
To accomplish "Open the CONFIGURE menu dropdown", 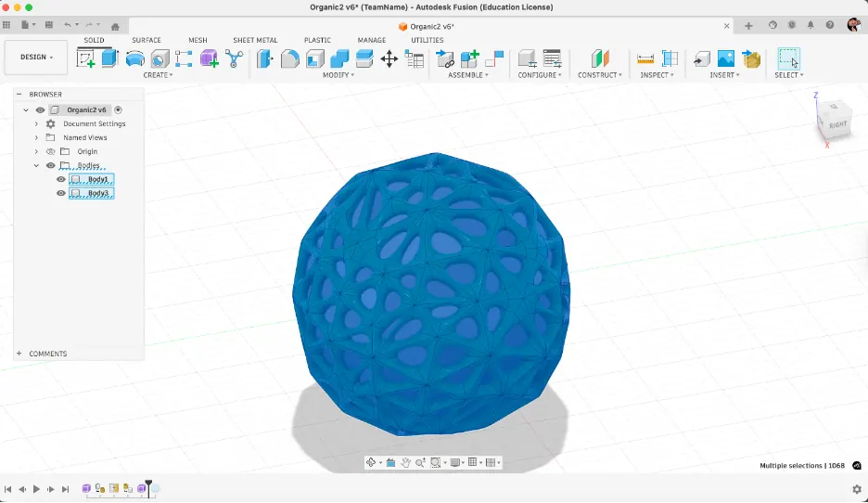I will (540, 75).
